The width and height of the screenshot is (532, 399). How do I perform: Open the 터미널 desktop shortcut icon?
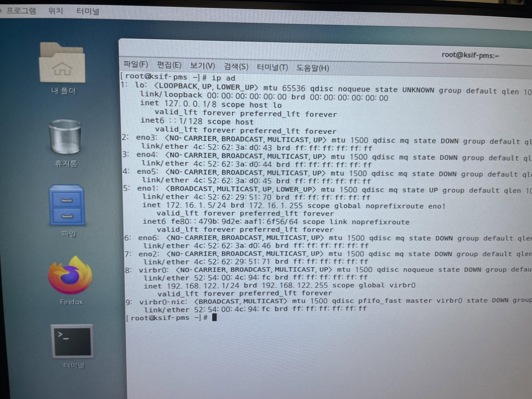[72, 341]
